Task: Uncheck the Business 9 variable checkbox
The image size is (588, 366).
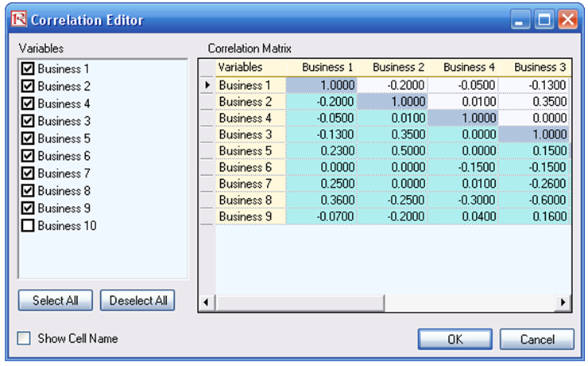Action: (x=28, y=208)
